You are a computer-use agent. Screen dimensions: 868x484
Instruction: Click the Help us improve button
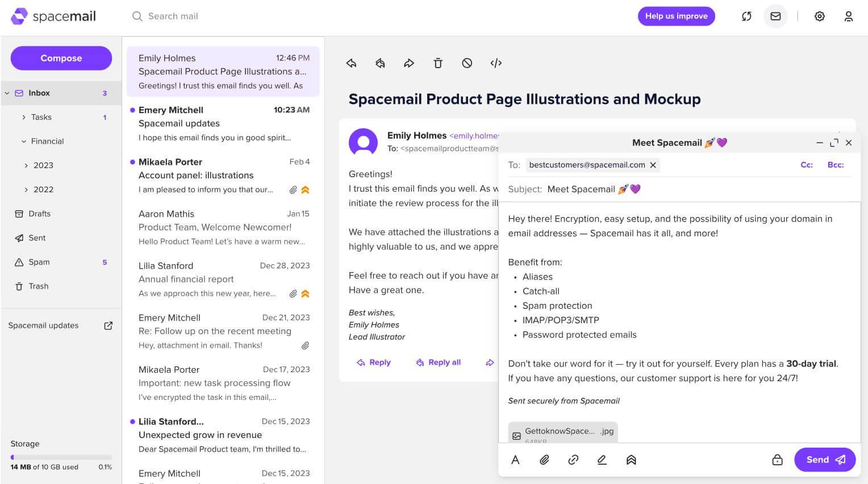(x=676, y=16)
